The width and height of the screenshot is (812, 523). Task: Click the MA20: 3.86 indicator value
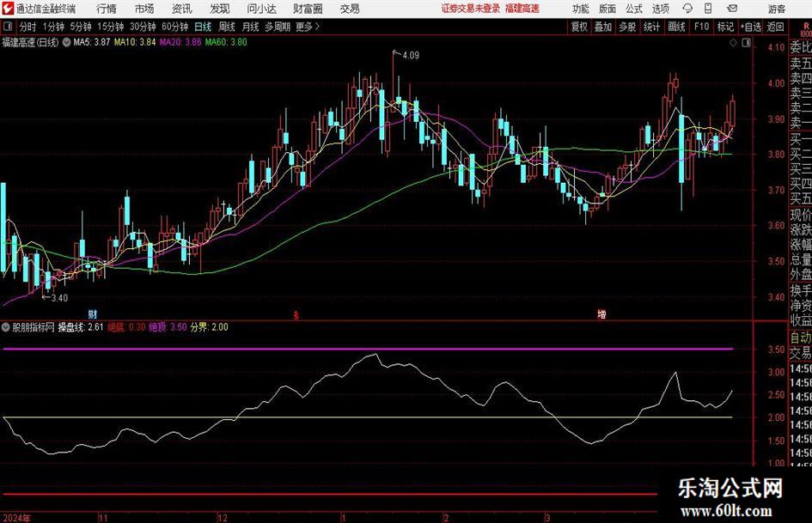pyautogui.click(x=180, y=42)
